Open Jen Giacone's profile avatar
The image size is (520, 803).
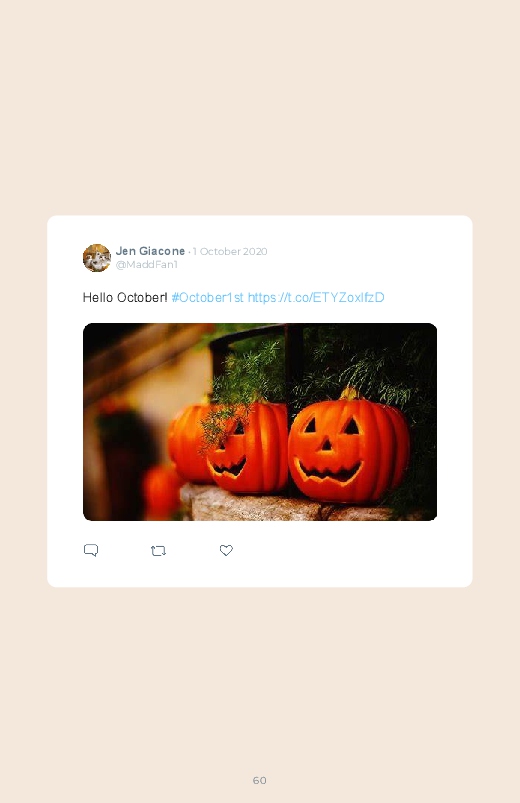click(96, 258)
